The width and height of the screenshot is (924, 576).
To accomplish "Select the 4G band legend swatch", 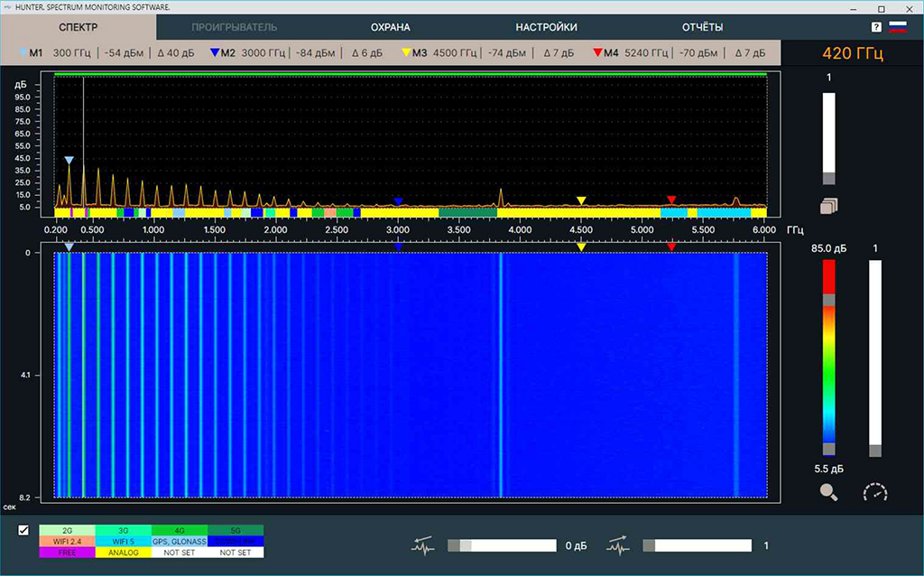I will [180, 531].
